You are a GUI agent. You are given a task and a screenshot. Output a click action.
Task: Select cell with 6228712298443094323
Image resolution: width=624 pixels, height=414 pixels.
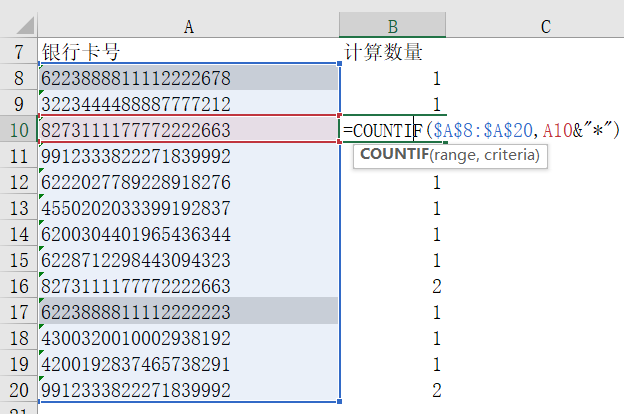[189, 259]
